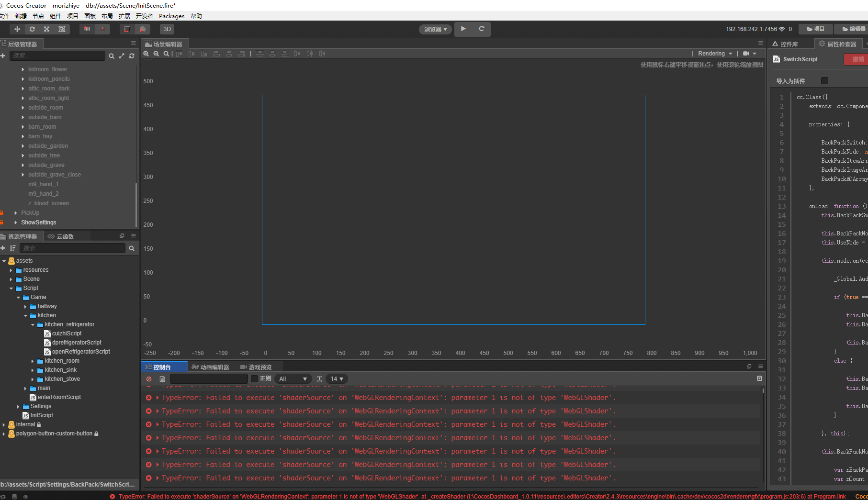
Task: Open the assets panel hamburger menu
Action: (134, 236)
